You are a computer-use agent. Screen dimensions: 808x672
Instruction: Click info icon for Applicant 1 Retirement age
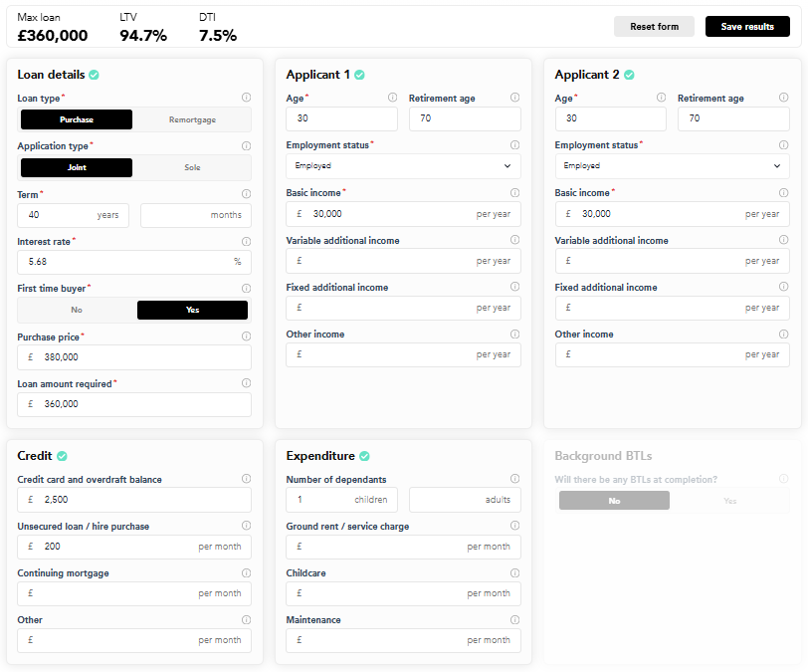coord(514,98)
